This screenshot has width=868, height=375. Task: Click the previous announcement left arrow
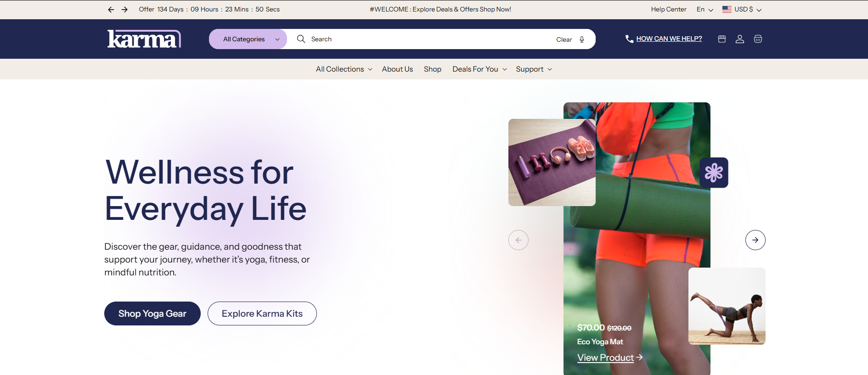pos(111,10)
